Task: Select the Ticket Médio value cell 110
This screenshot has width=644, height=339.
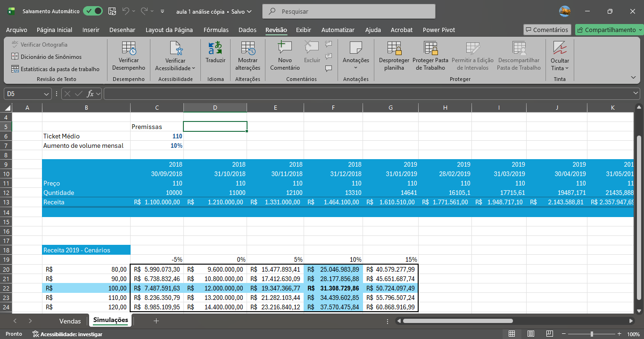Action: pos(157,136)
